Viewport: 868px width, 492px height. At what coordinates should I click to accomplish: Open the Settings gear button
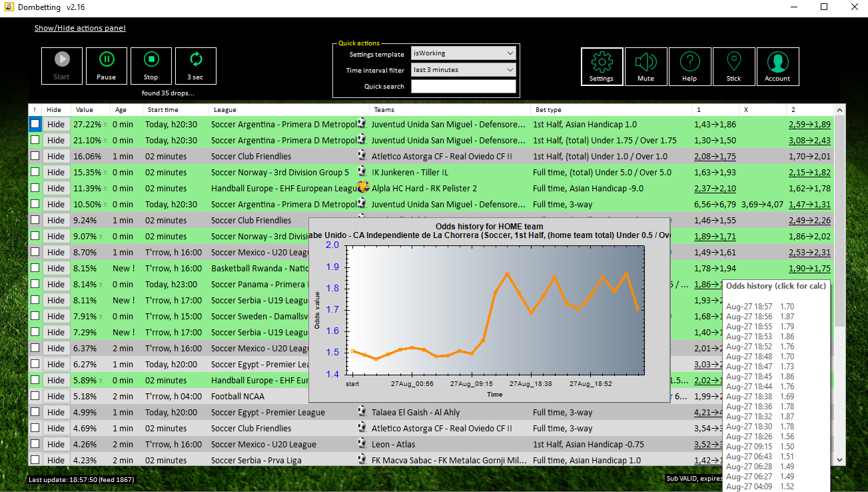click(602, 66)
